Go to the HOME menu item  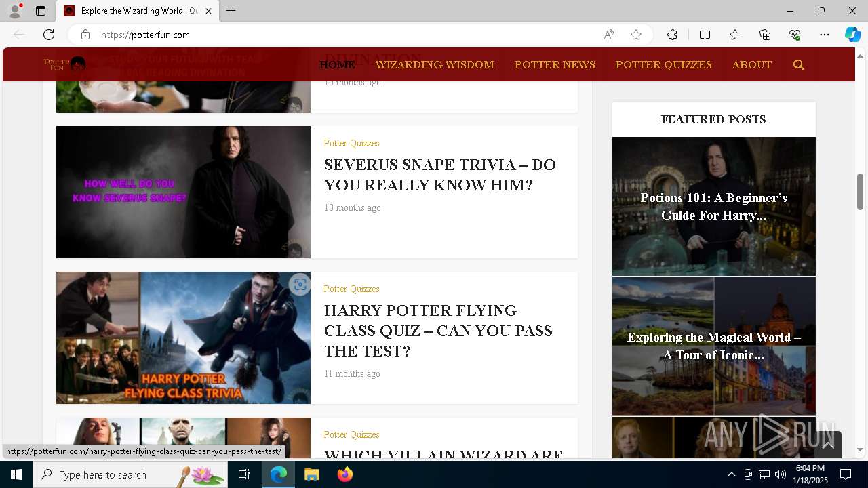(337, 65)
